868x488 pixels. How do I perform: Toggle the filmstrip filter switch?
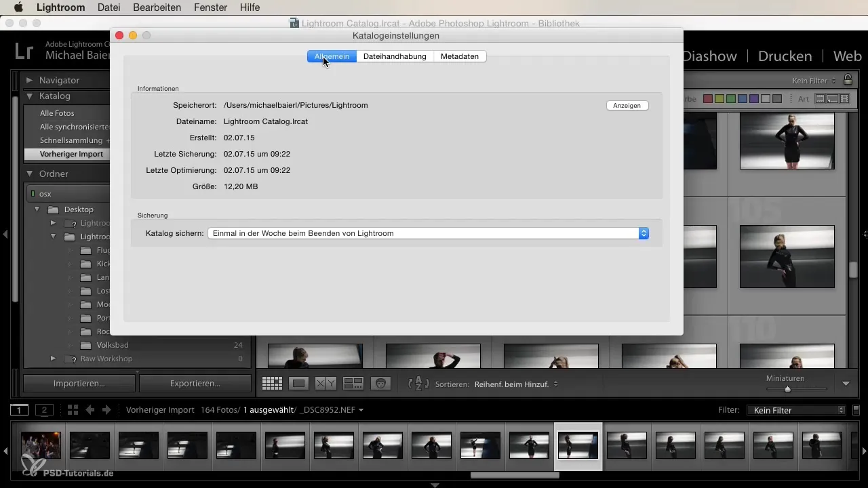coord(856,410)
